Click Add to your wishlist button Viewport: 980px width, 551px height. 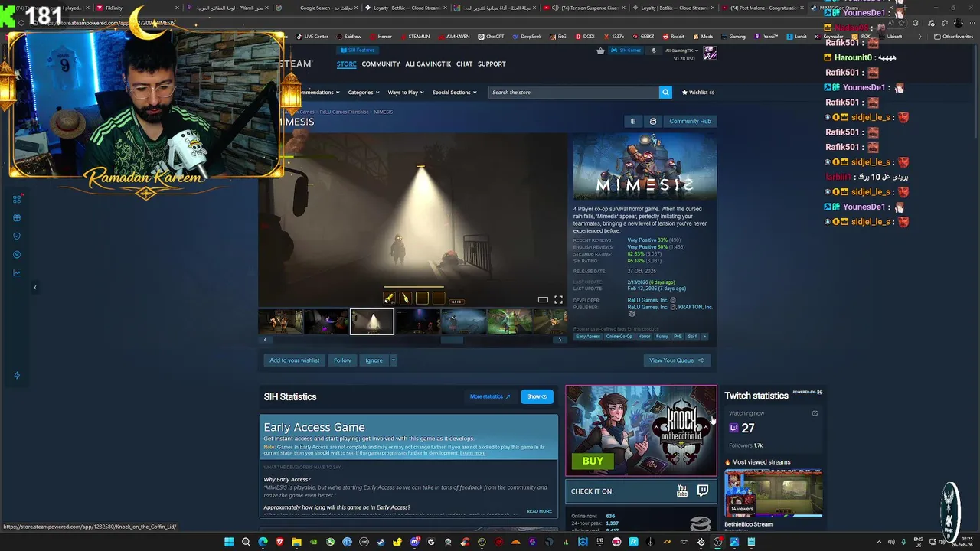[294, 360]
